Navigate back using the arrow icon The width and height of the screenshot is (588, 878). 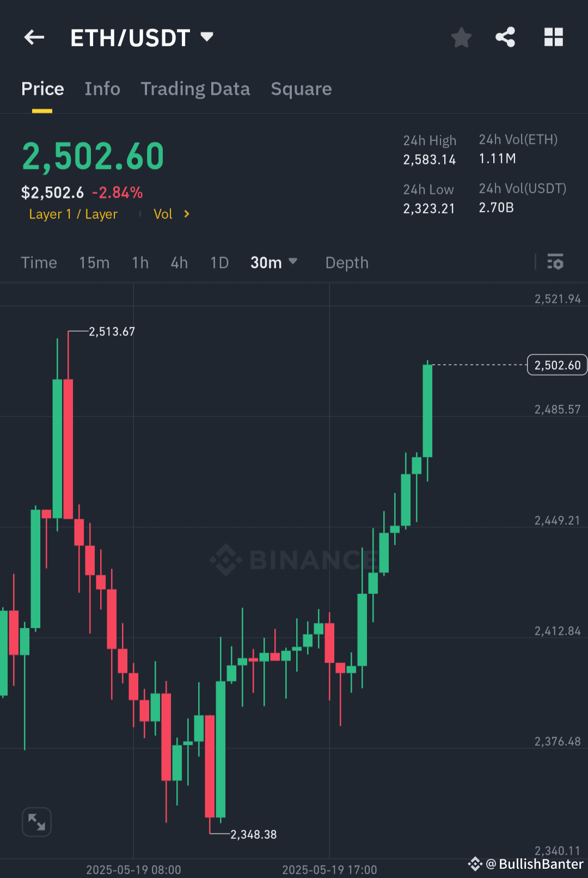pos(34,37)
